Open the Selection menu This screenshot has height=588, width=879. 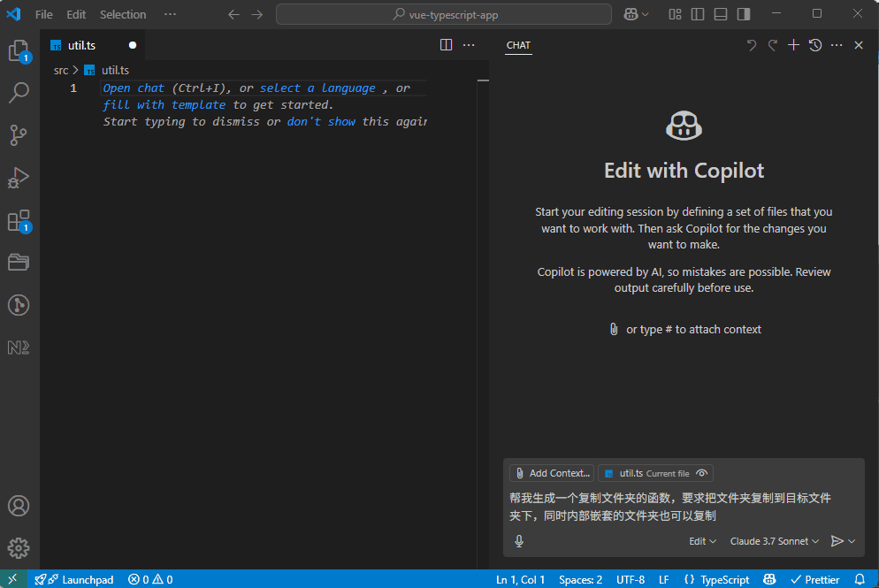tap(123, 14)
